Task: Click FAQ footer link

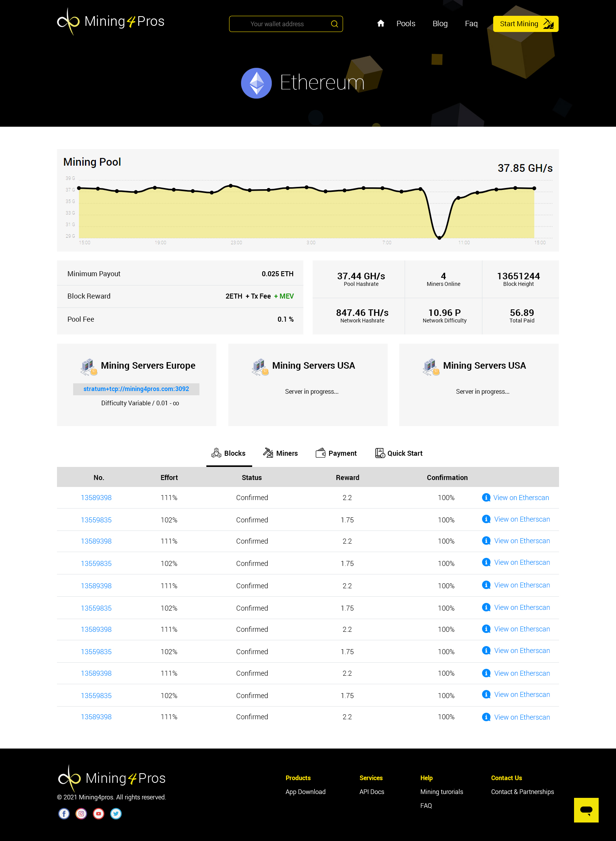Action: point(426,806)
